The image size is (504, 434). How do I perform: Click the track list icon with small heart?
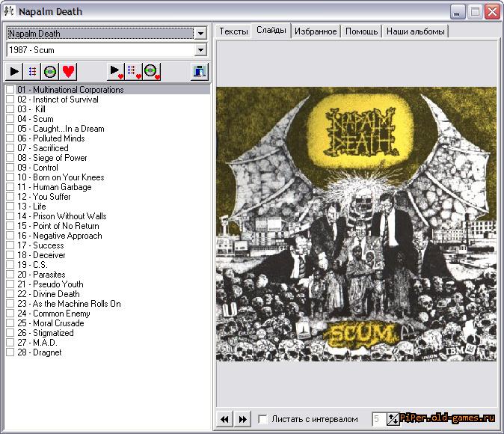(133, 71)
